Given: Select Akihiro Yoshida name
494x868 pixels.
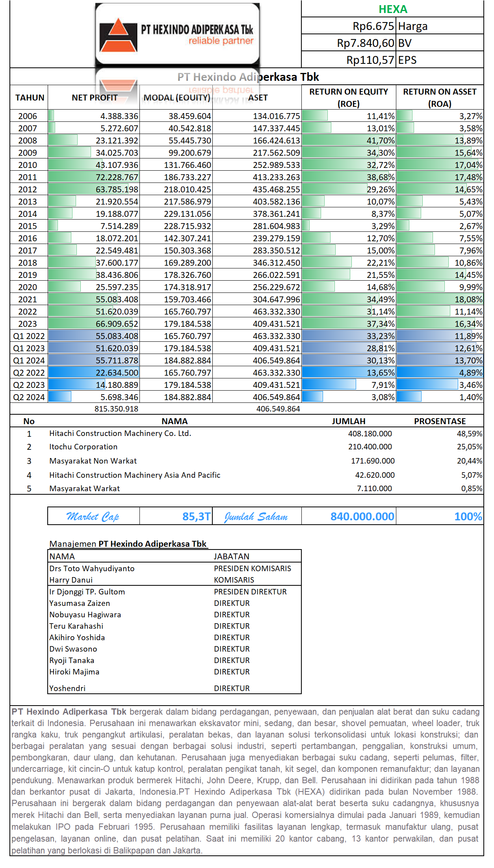Looking at the screenshot, I should click(x=77, y=638).
